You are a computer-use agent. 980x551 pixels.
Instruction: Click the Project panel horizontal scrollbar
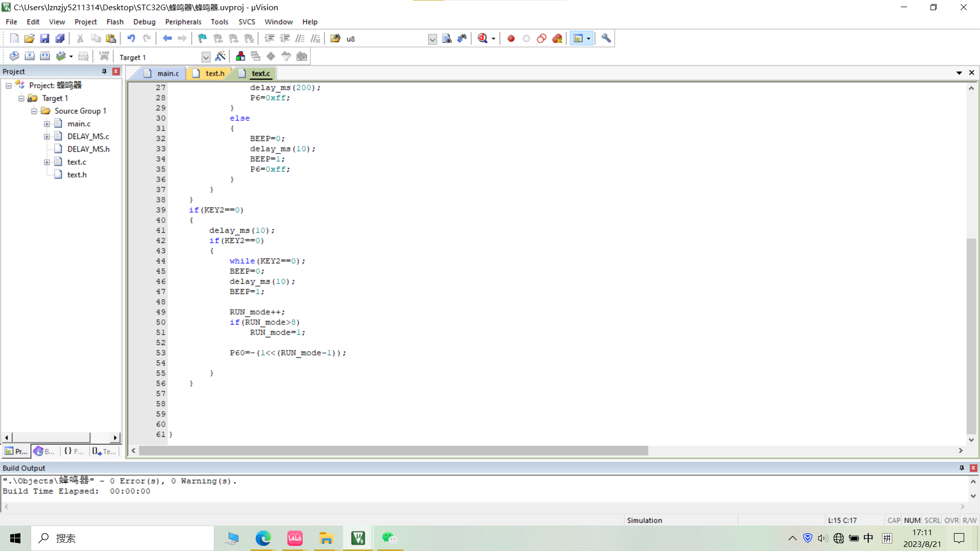(51, 438)
